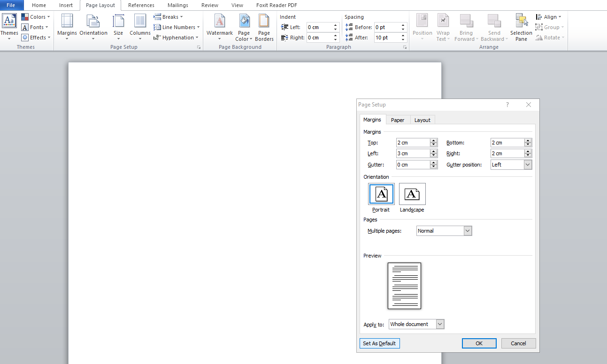Click the Set As Default button
Viewport: 607px width, 364px height.
coord(379,343)
